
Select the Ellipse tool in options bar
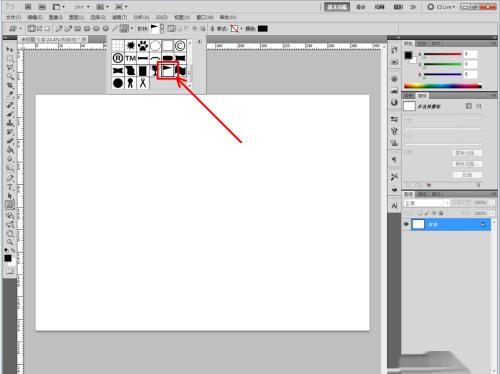click(x=96, y=29)
